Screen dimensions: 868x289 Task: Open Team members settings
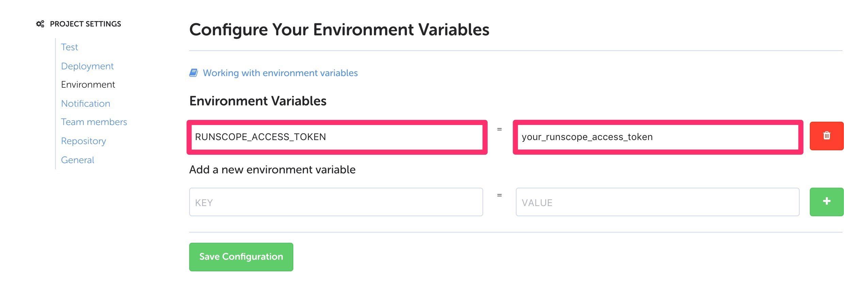click(94, 122)
